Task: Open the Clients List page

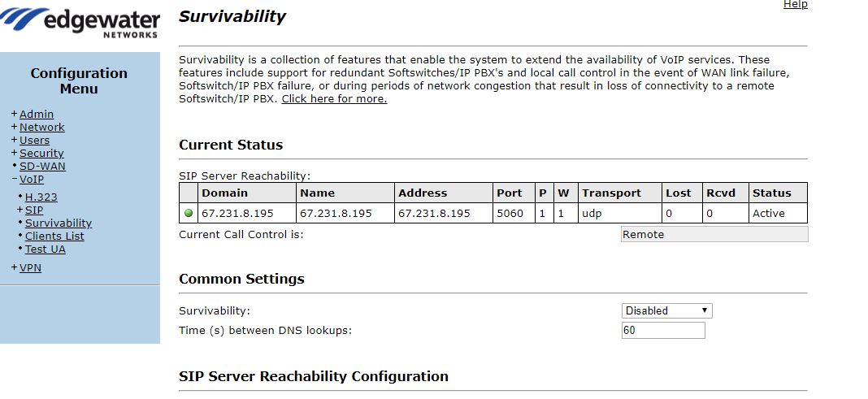Action: tap(54, 236)
